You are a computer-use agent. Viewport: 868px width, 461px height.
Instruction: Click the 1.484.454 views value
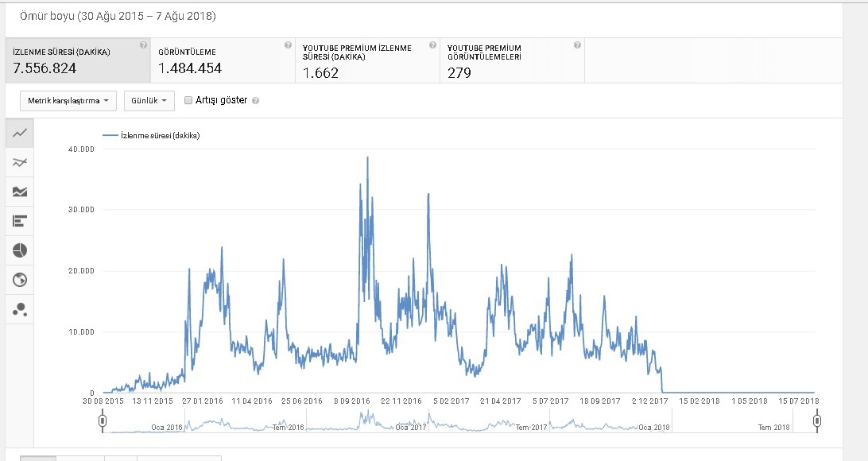190,68
